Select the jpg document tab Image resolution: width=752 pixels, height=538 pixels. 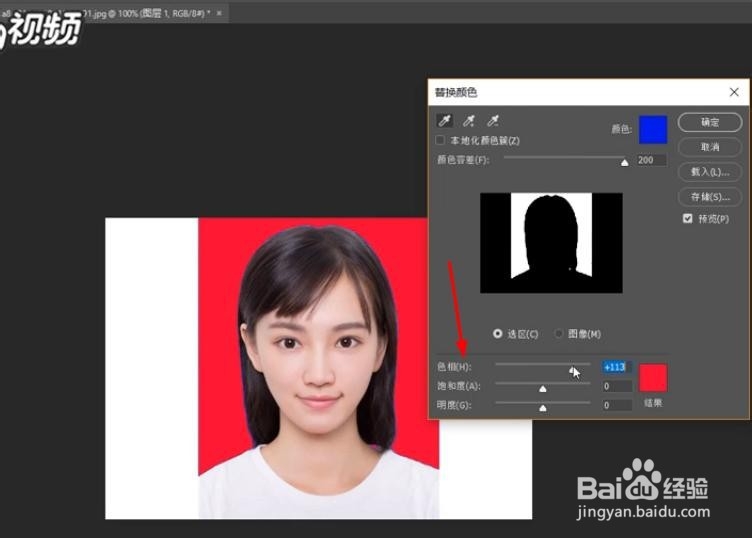coord(113,13)
